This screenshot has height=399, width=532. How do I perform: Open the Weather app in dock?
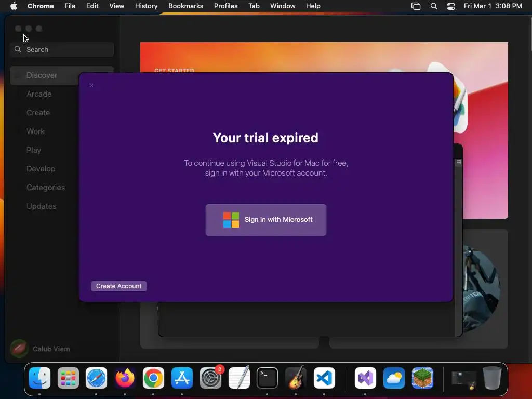(394, 378)
